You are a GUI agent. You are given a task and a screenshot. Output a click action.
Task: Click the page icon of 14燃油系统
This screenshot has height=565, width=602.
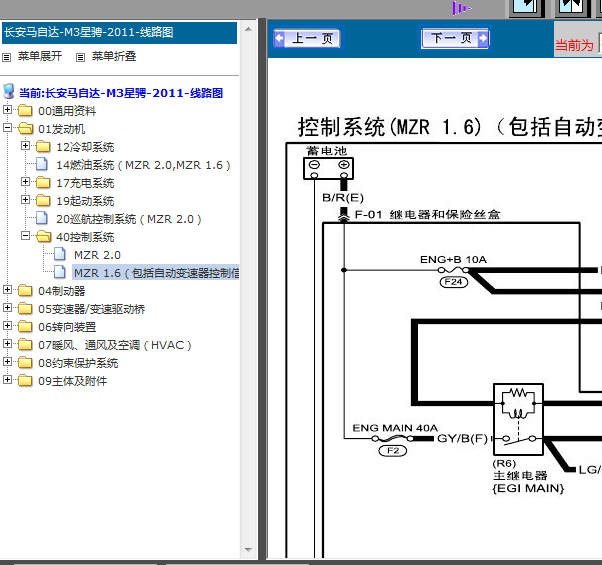pos(42,164)
